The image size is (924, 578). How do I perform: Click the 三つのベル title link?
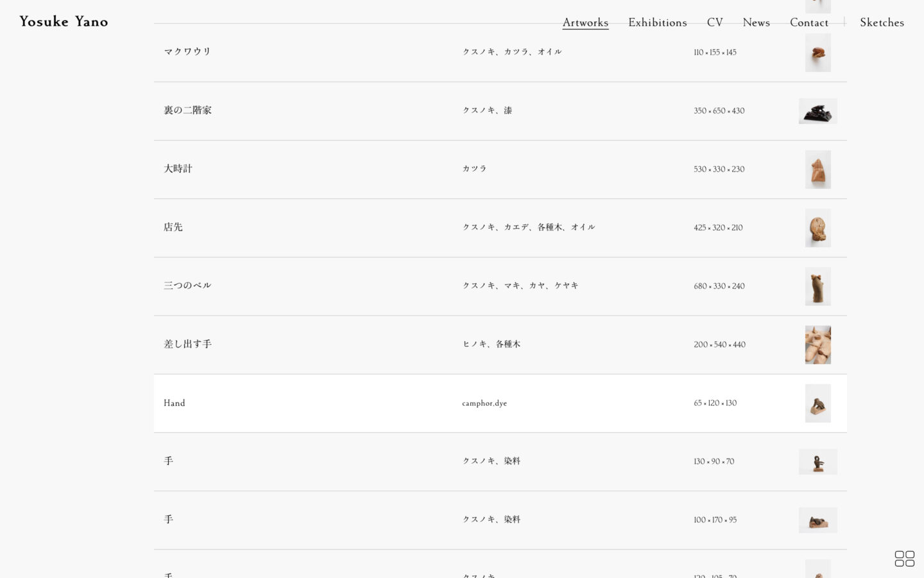pyautogui.click(x=187, y=286)
